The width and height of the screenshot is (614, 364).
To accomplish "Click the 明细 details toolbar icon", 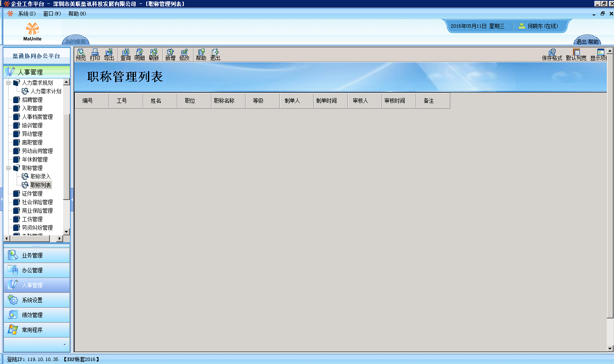I will (140, 55).
